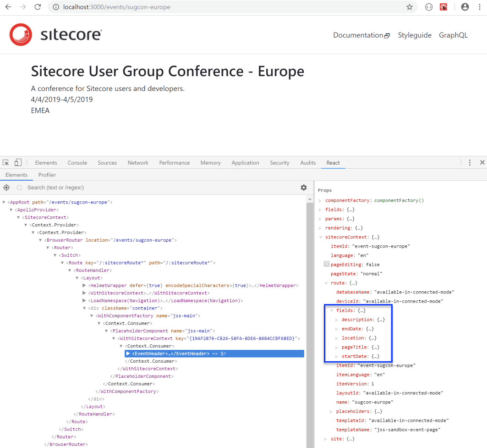Expand the startDate field

pyautogui.click(x=337, y=357)
